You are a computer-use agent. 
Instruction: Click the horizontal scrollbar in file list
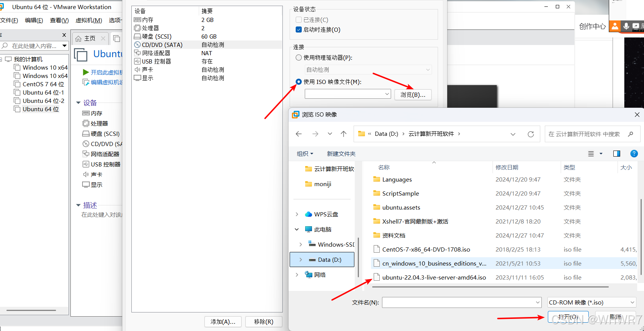click(x=490, y=287)
